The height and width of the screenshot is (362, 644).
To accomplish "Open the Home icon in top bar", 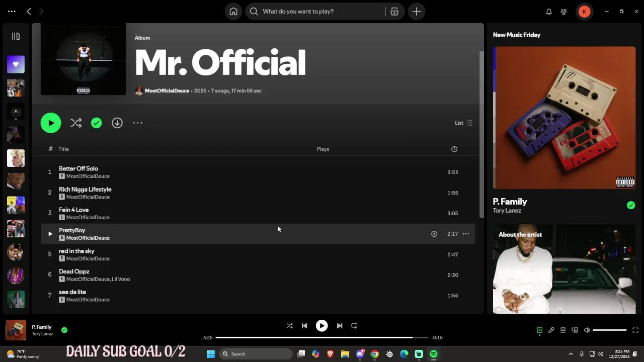I will 233,12.
